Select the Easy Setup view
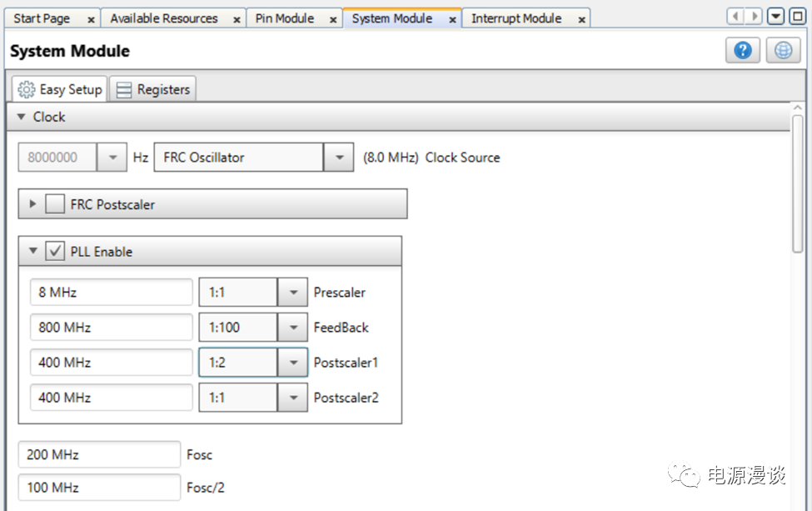This screenshot has height=511, width=812. tap(60, 90)
